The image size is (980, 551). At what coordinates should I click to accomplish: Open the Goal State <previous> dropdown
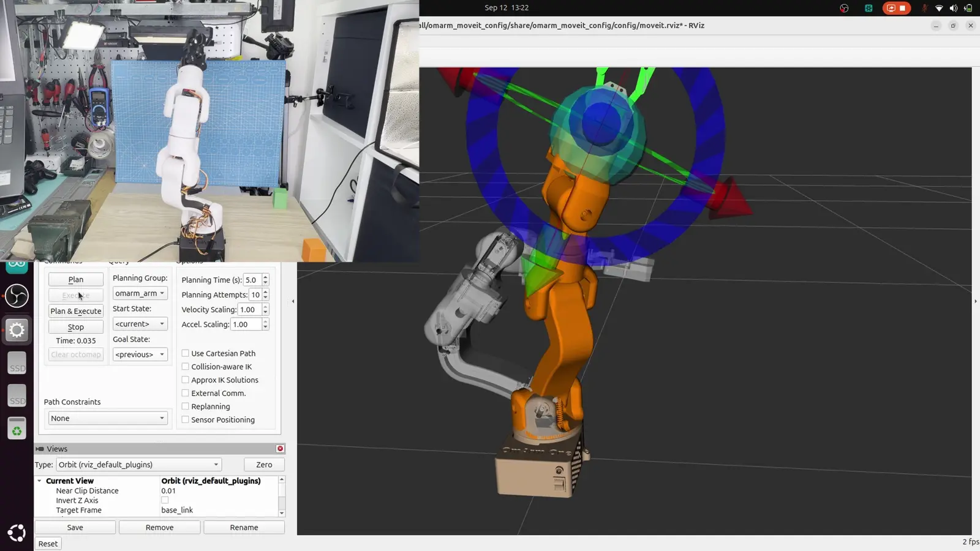(x=140, y=354)
